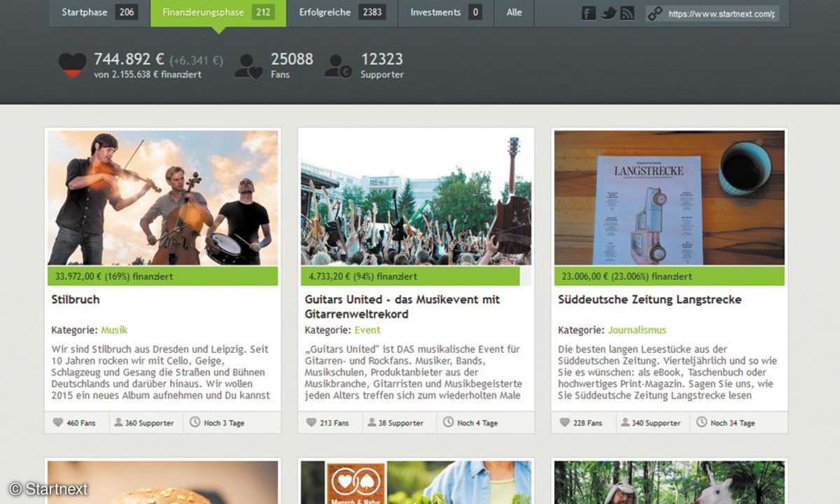
Task: Show the Alle tab
Action: (x=514, y=13)
